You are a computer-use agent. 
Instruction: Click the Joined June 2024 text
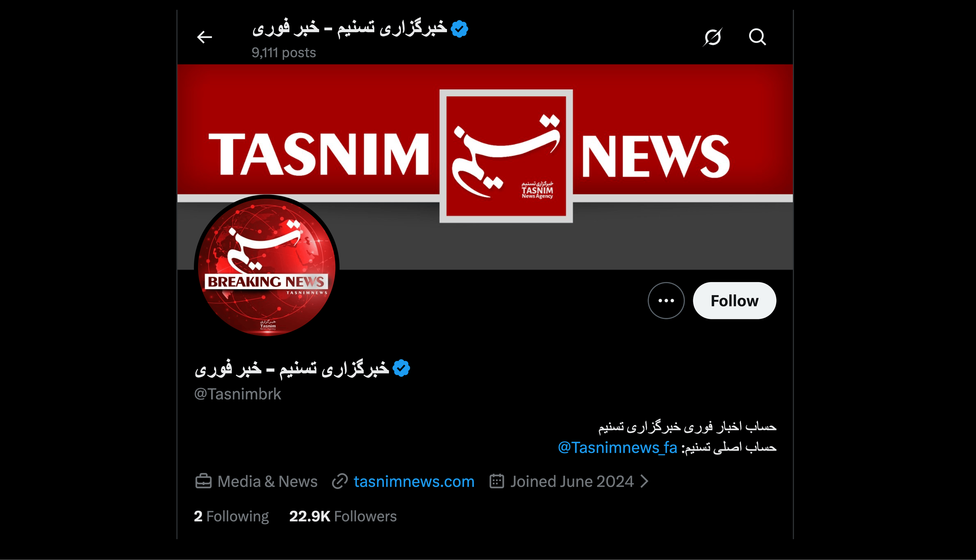pos(572,481)
